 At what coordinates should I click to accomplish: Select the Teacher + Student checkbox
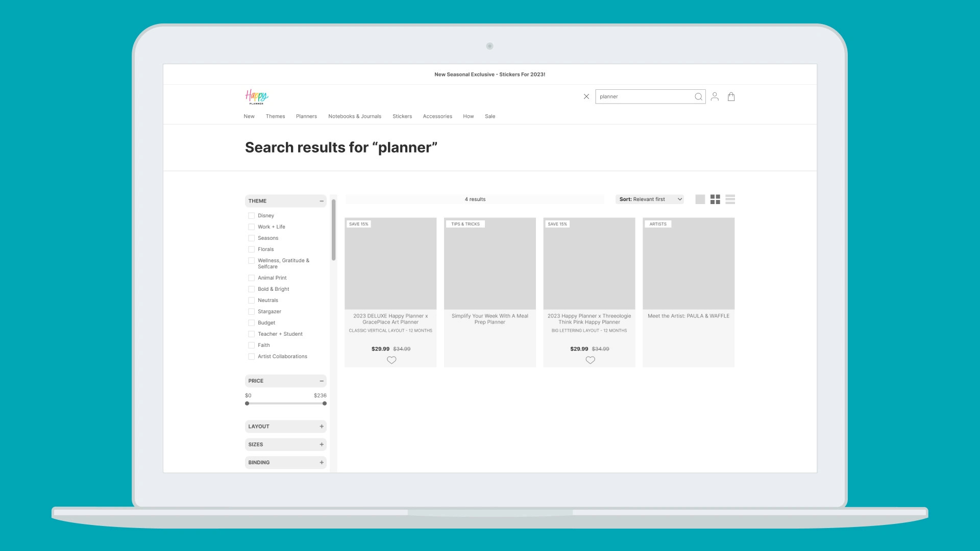(251, 334)
